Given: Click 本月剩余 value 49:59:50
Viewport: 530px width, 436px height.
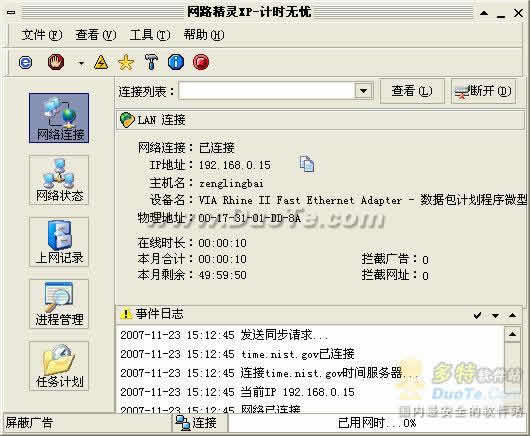Looking at the screenshot, I should (222, 275).
